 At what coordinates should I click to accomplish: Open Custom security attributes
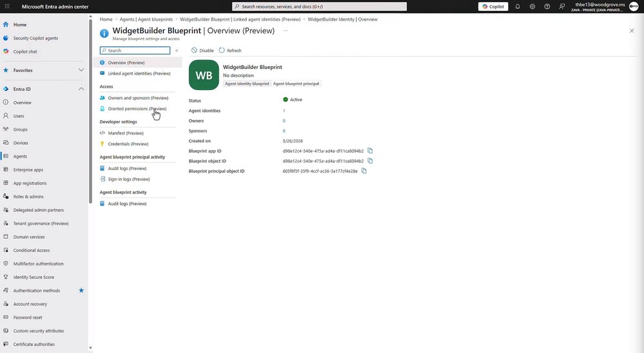coord(38,331)
